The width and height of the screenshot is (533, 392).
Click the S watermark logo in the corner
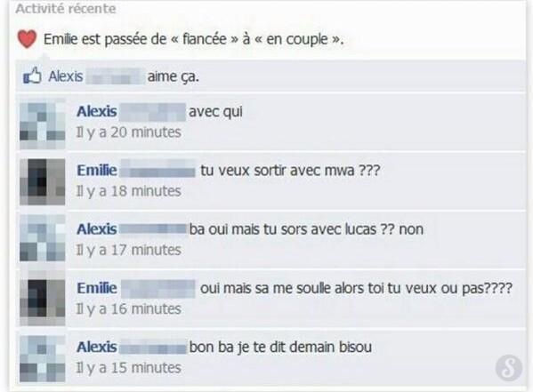[x=509, y=368]
